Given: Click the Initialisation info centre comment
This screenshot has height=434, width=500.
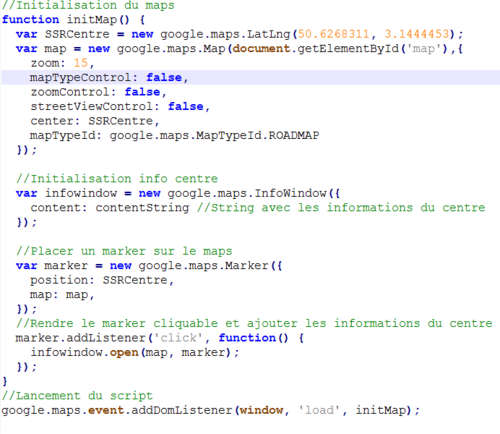Looking at the screenshot, I should tap(117, 179).
